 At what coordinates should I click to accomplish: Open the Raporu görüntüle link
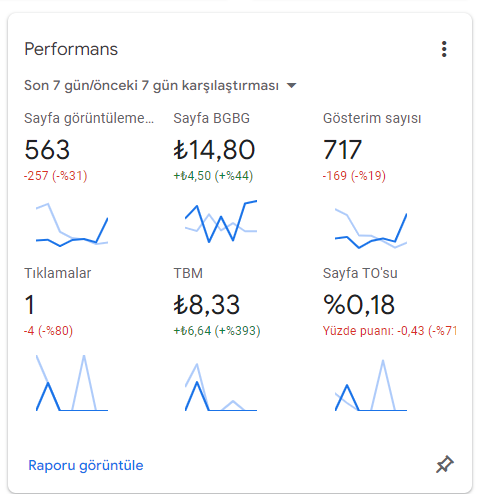[x=86, y=465]
